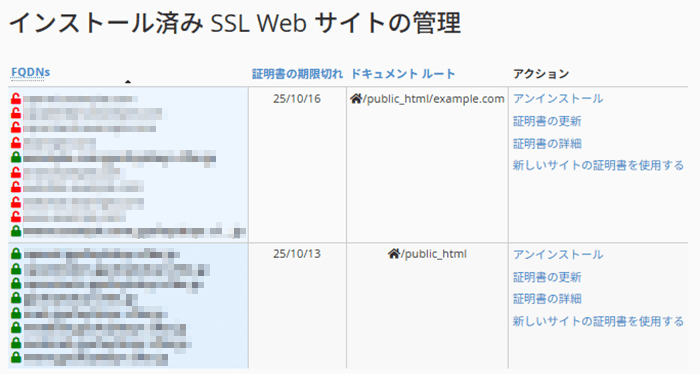Sort by the FQDNs column header
The width and height of the screenshot is (700, 374).
(x=30, y=72)
